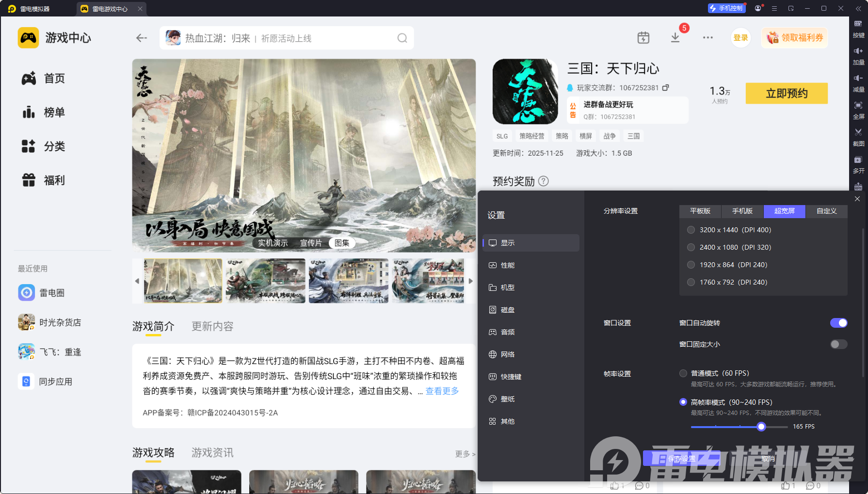The width and height of the screenshot is (868, 494).
Task: Open 飞飞：重逢 from recently used
Action: pos(49,352)
